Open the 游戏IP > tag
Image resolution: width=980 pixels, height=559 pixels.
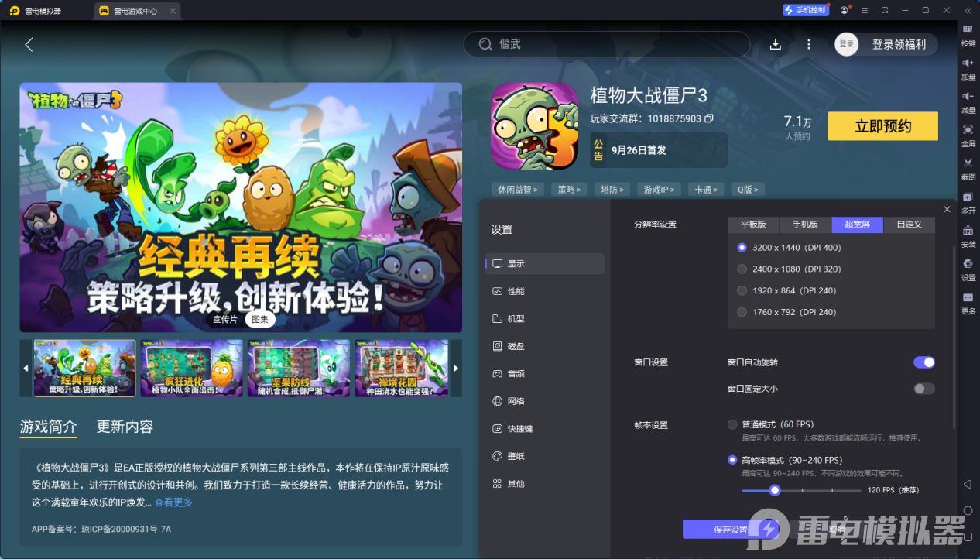click(x=660, y=189)
